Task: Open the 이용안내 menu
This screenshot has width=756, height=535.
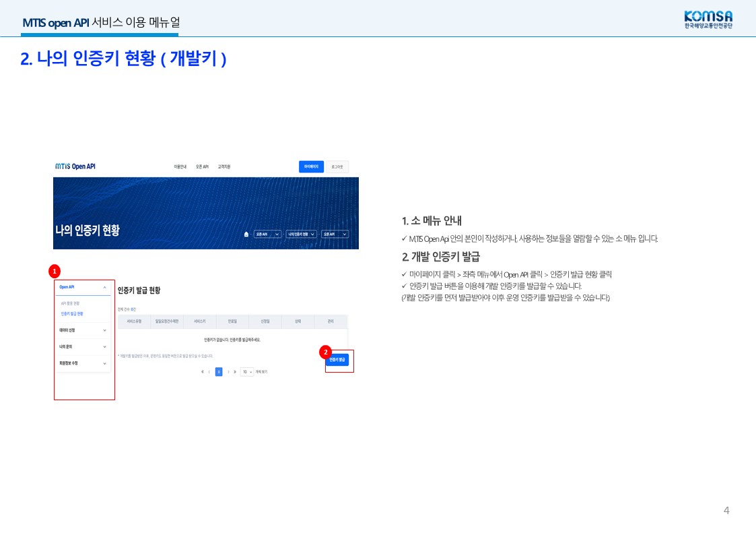Action: tap(180, 167)
